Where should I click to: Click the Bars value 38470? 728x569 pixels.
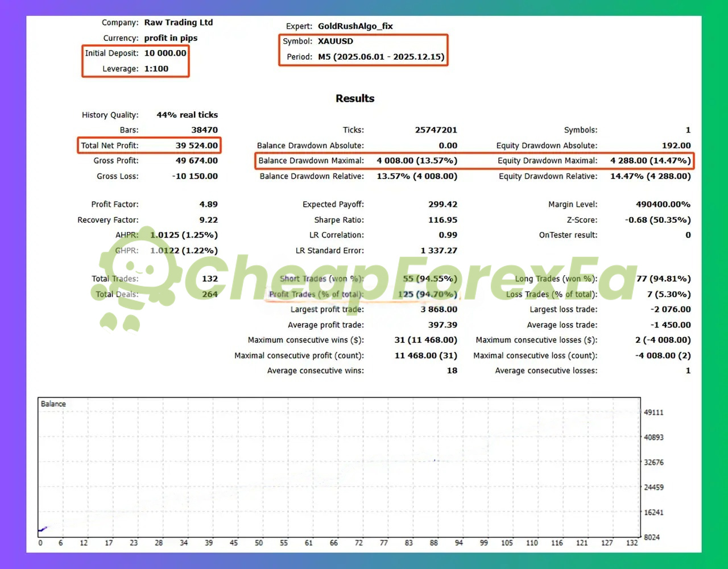pyautogui.click(x=205, y=130)
